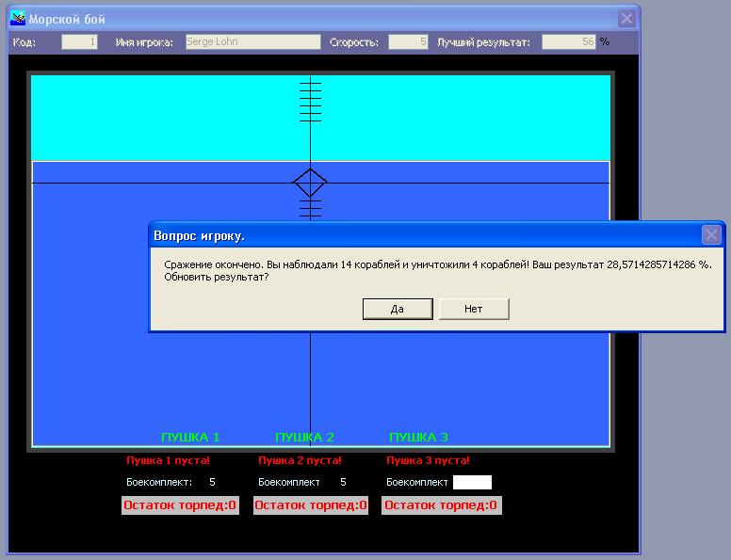
Task: Select the ПУШКА 2 label
Action: point(304,438)
